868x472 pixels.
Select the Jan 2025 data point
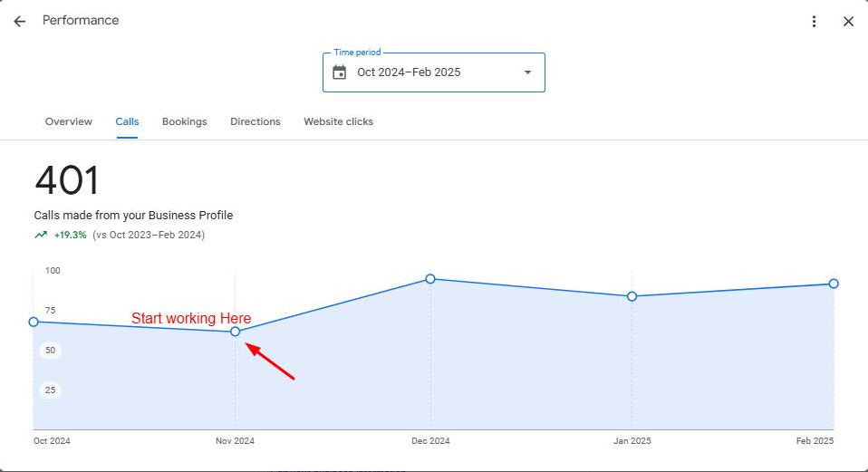tap(632, 296)
